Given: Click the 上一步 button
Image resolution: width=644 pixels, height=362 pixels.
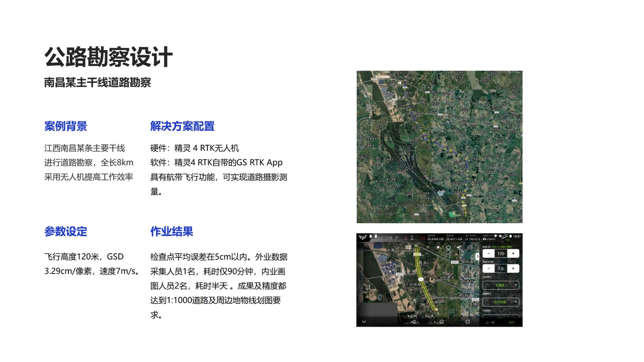Looking at the screenshot, I should pos(490,322).
